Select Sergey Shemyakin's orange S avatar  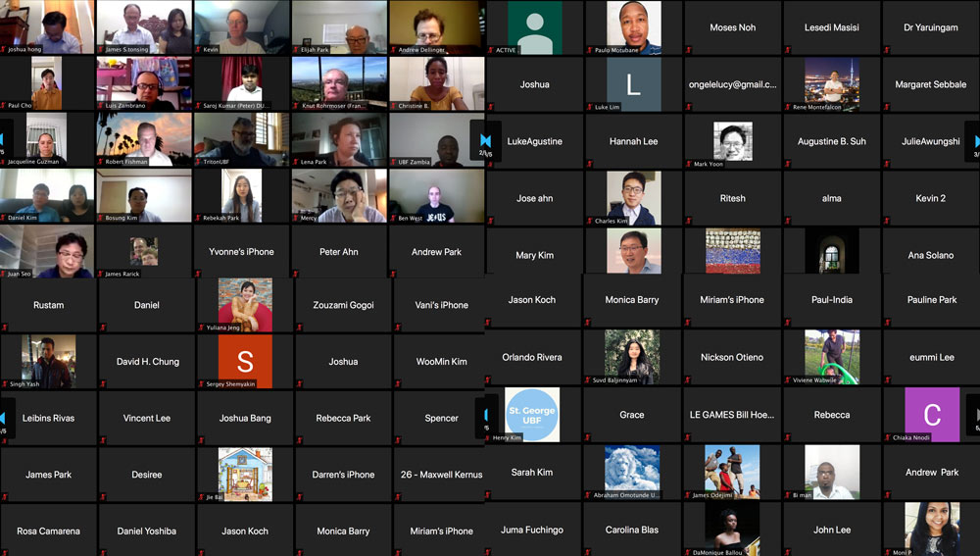245,362
